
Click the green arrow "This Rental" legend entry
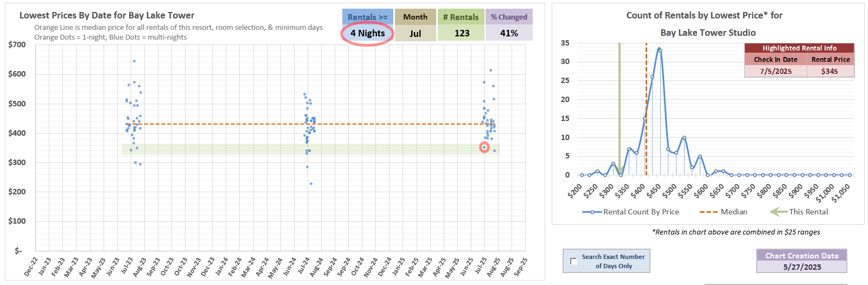(778, 212)
